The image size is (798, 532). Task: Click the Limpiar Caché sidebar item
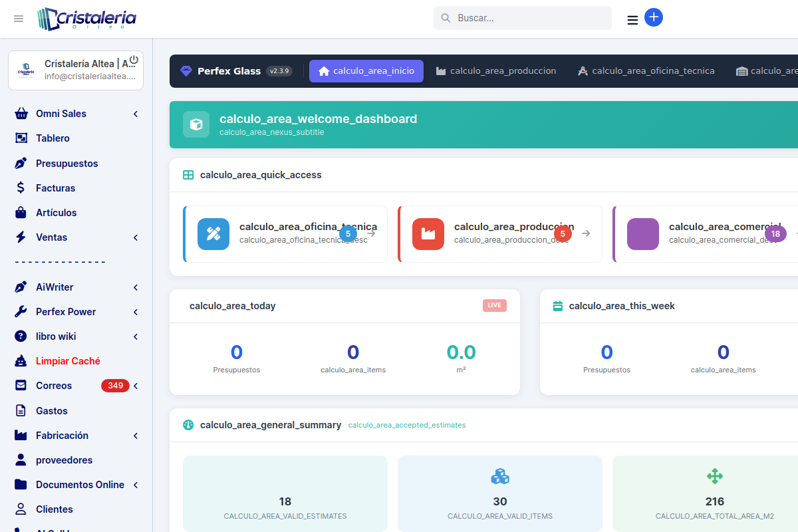tap(68, 361)
